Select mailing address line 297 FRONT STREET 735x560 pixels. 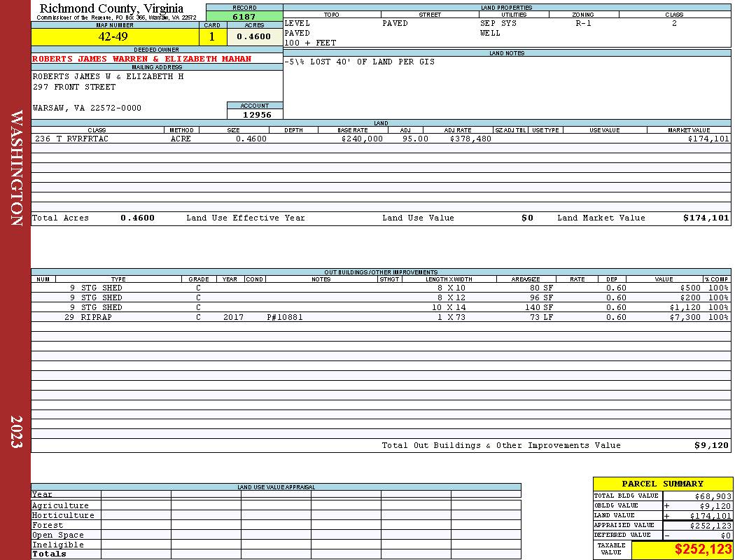coord(74,87)
